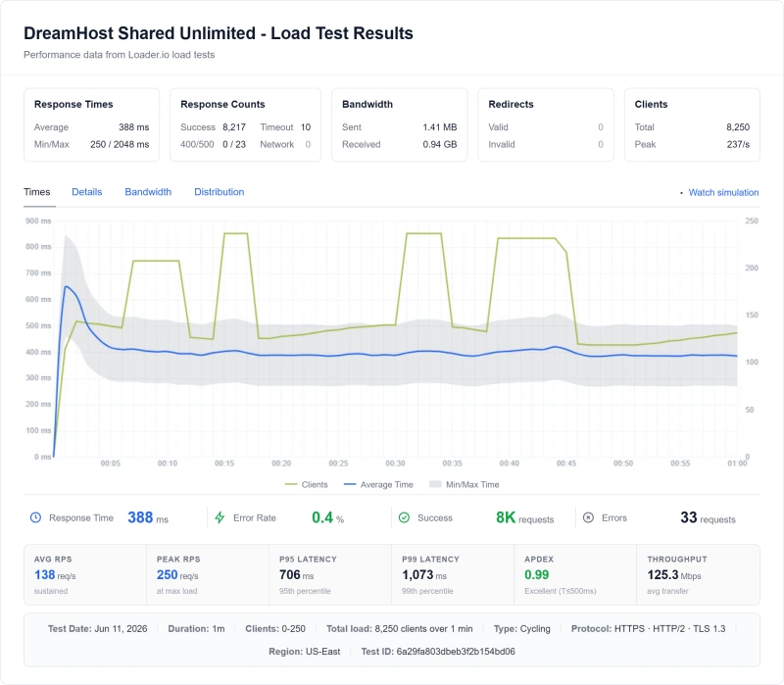The image size is (784, 685).
Task: Click the Response Counts card heading
Action: click(x=222, y=105)
